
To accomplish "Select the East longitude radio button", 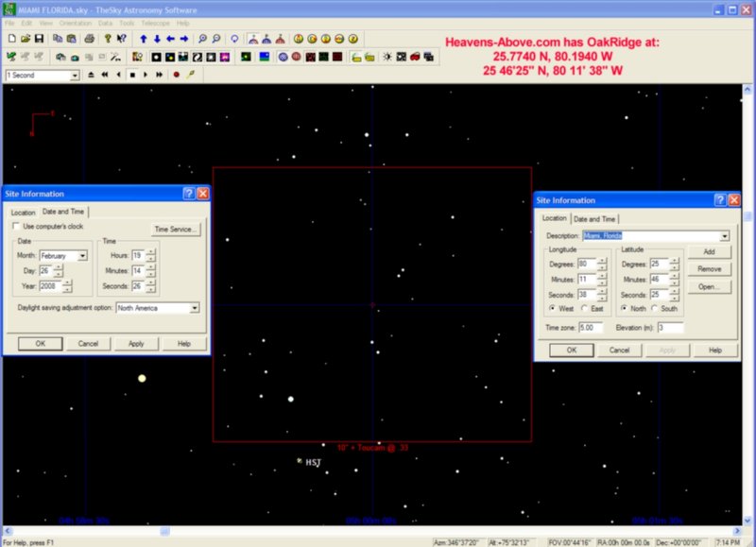I will (x=584, y=308).
